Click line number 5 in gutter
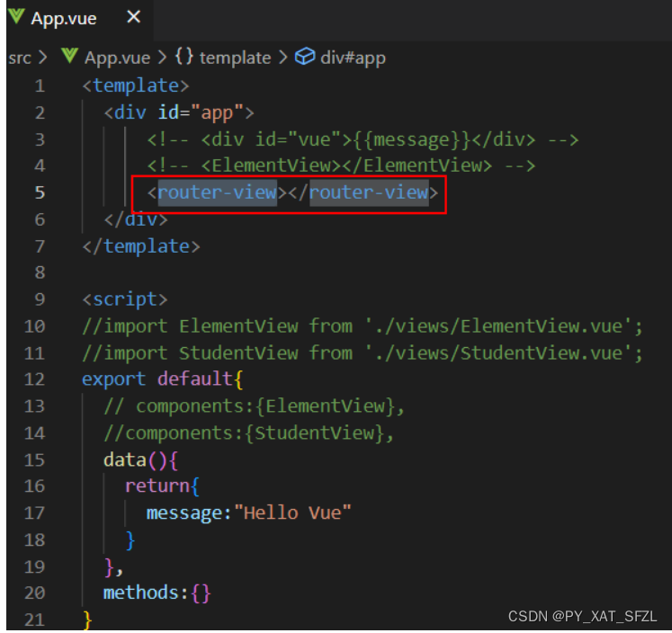672x633 pixels. [x=40, y=192]
